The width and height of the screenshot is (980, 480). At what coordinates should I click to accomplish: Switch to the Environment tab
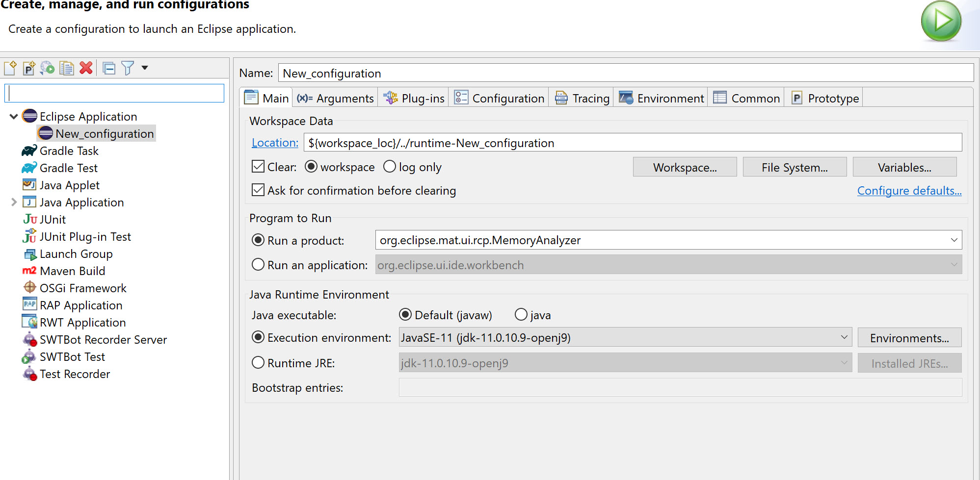pyautogui.click(x=662, y=98)
